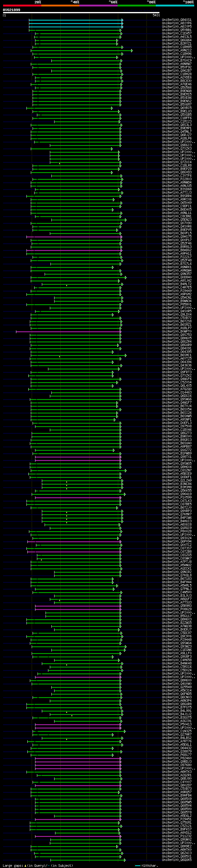Click the UniRef100_B5XF92 label
197x868 pixels.
point(177,67)
